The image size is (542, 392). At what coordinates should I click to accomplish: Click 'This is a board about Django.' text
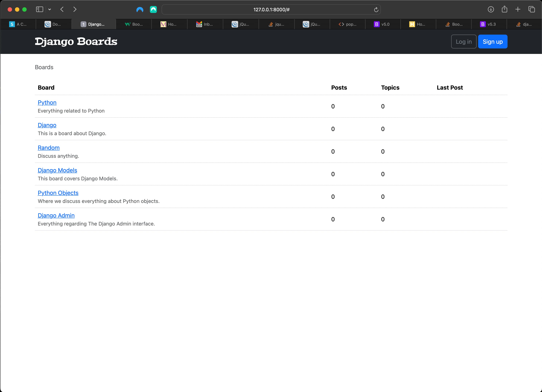(x=72, y=134)
